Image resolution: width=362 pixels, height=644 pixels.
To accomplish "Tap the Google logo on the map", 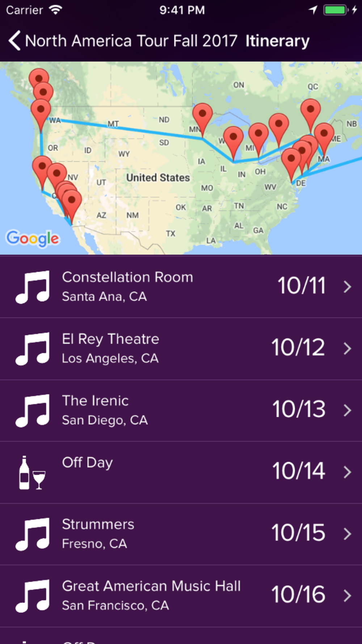I will 33,238.
